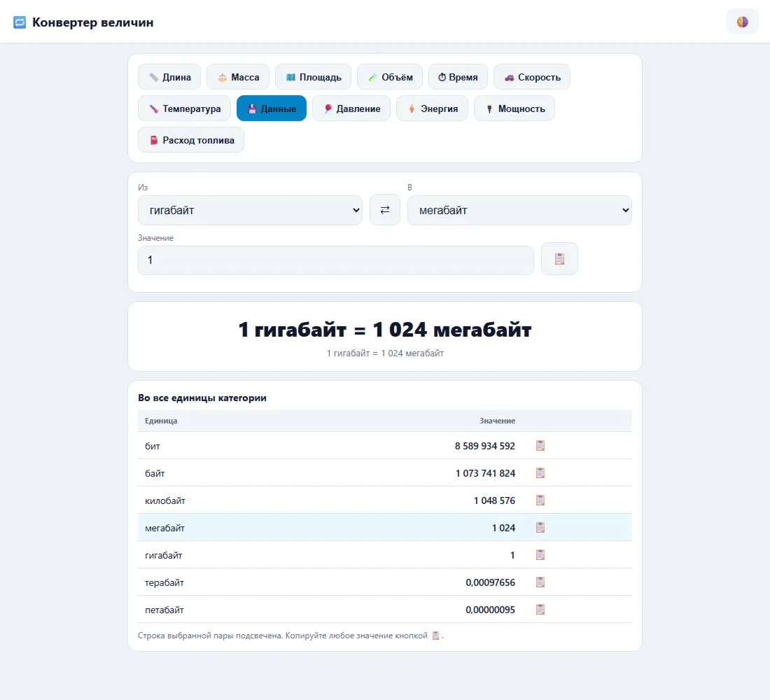This screenshot has height=700, width=770.
Task: Switch to the Энергия category
Action: [x=432, y=108]
